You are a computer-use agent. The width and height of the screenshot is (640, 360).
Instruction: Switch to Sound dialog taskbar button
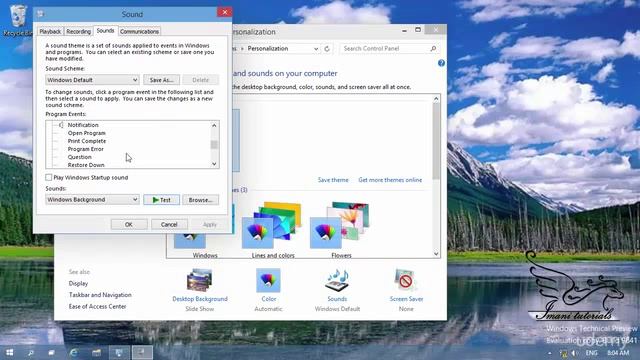pos(142,352)
